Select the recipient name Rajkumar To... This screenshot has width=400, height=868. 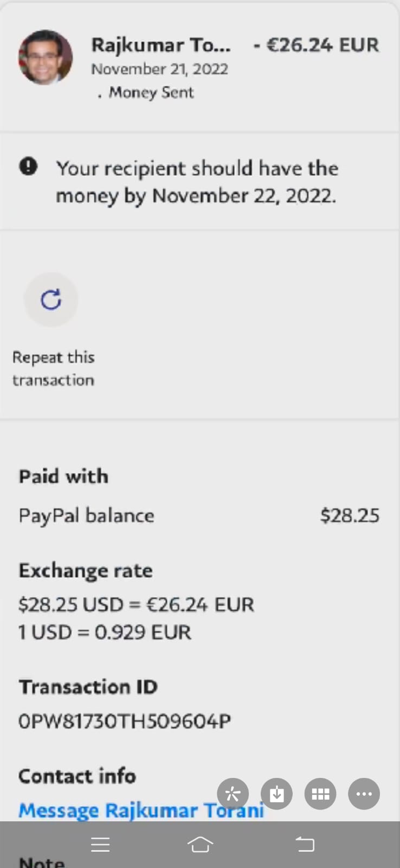tap(160, 45)
